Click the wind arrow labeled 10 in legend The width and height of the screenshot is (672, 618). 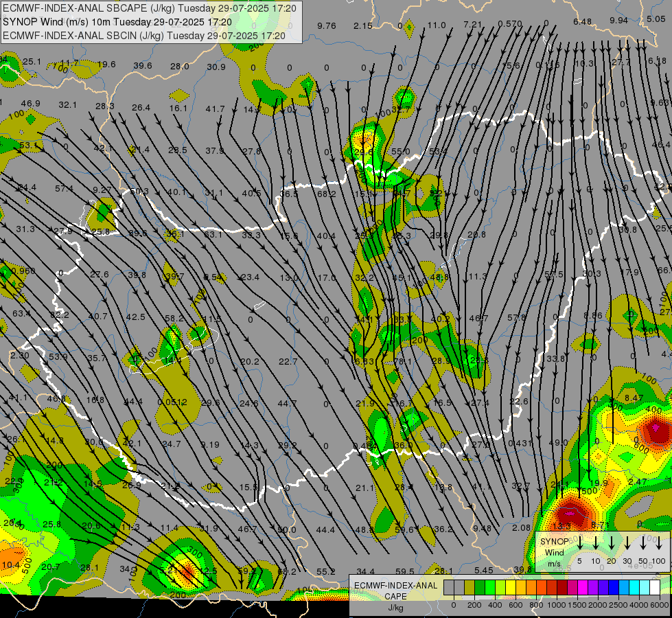coord(595,543)
